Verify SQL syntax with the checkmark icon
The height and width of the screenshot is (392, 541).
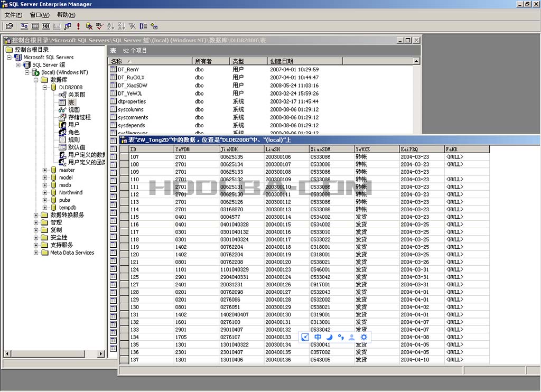[x=100, y=26]
